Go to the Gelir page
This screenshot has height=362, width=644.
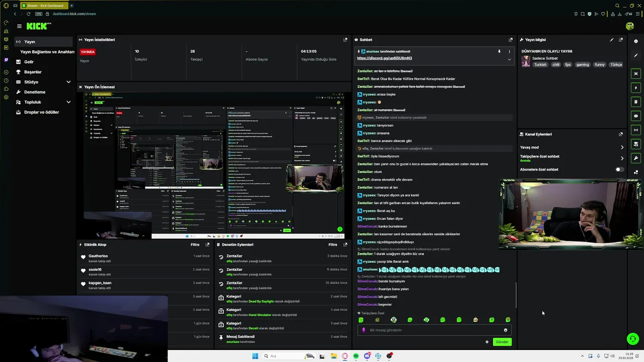coord(29,62)
